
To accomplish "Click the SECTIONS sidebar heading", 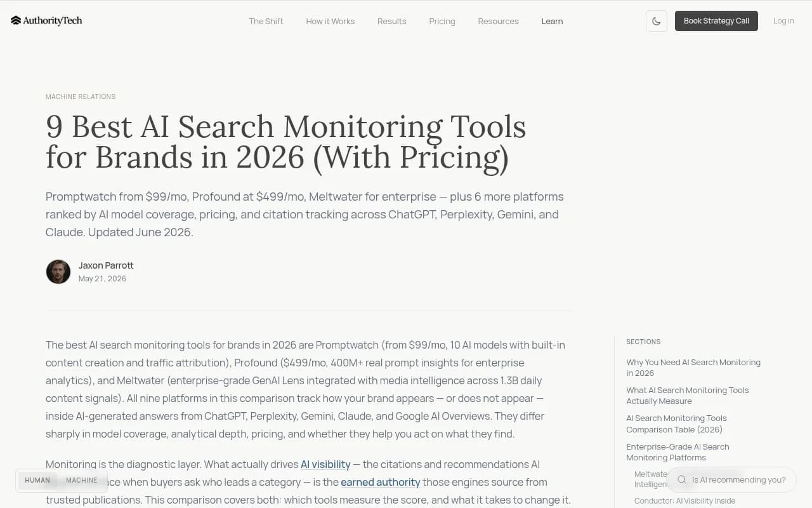I will tap(643, 342).
